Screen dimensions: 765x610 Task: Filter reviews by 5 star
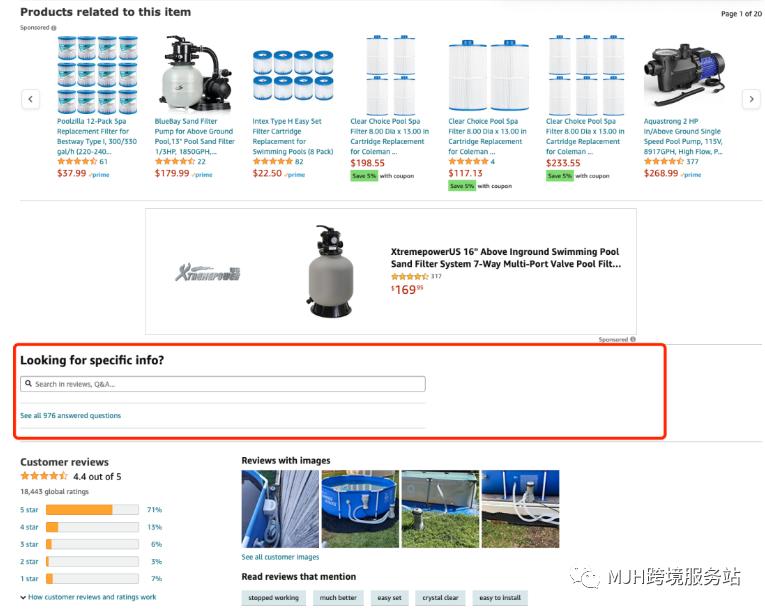(x=29, y=509)
